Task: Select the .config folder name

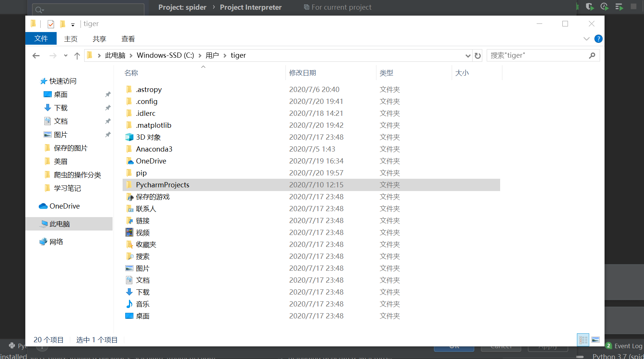Action: tap(146, 101)
